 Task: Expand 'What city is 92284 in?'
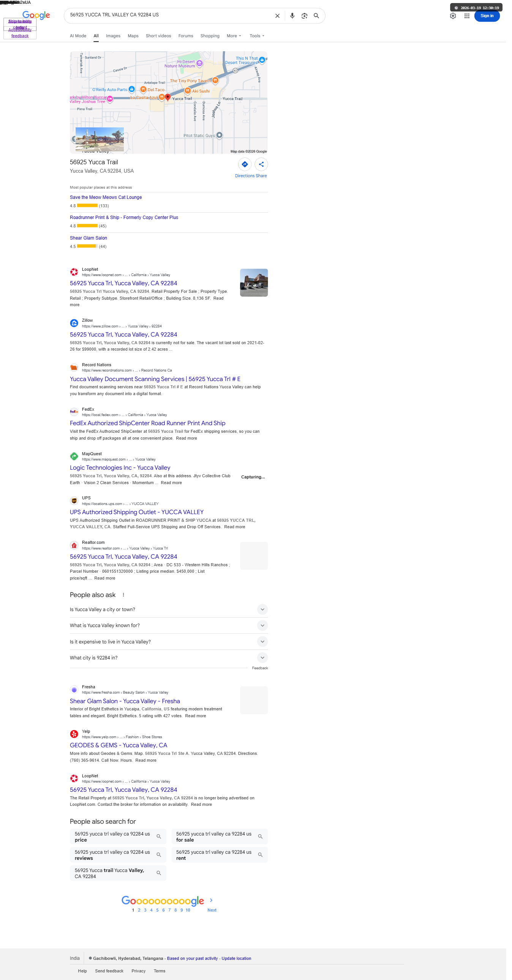(x=169, y=658)
